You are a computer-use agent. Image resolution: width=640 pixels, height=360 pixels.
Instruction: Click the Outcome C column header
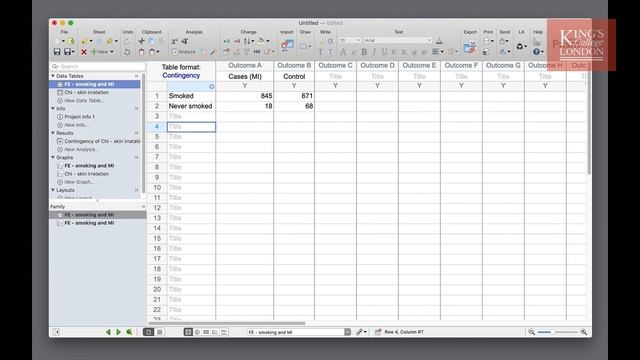pos(335,65)
